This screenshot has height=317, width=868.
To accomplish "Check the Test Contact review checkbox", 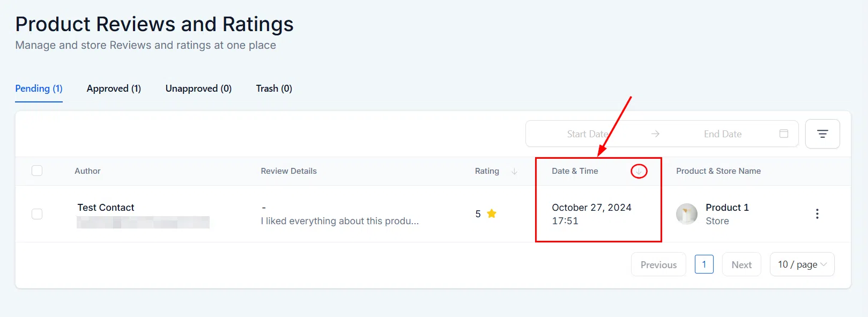I will 37,213.
